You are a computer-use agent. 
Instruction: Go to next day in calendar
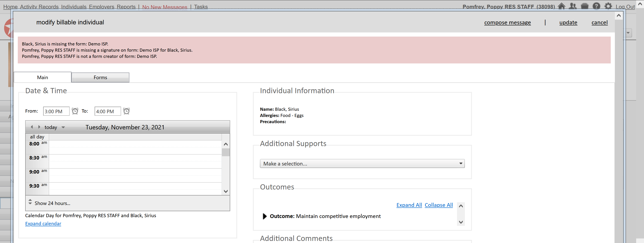39,127
